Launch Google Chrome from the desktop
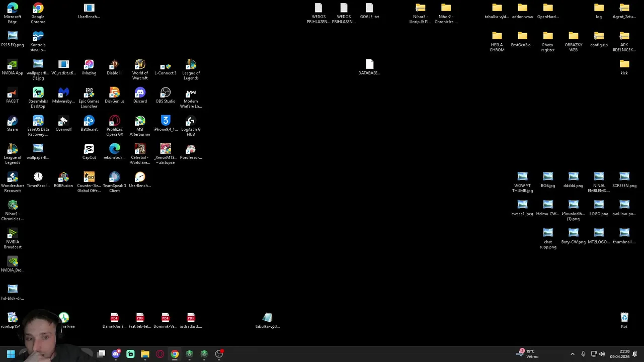Screen dimensions: 644x362 (38, 13)
